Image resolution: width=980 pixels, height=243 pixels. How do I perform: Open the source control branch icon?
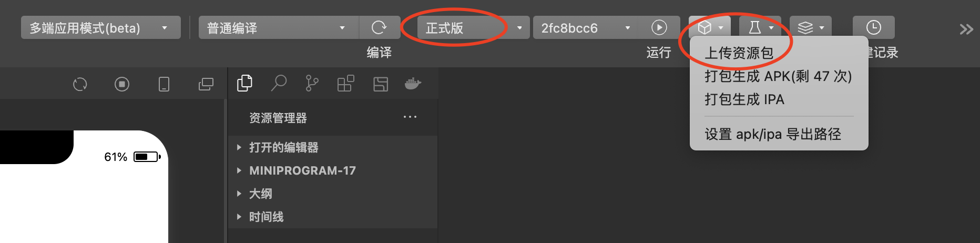(x=312, y=83)
